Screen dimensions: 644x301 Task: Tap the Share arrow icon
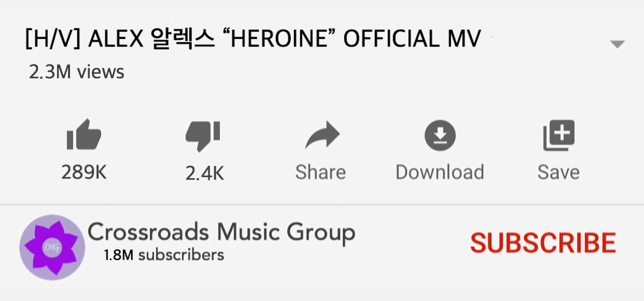click(322, 136)
